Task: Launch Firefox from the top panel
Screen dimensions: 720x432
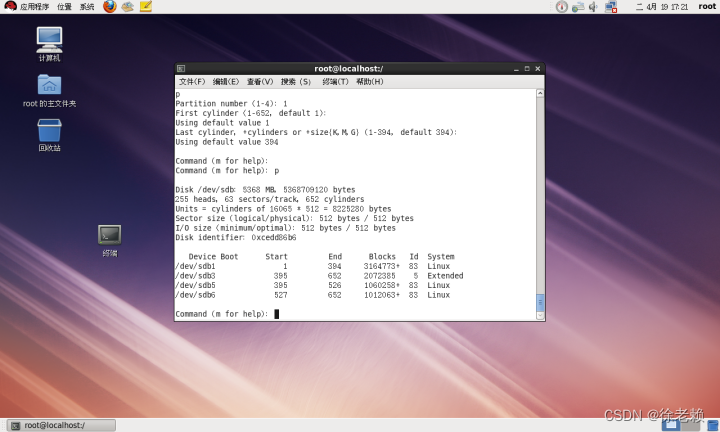Action: click(110, 6)
